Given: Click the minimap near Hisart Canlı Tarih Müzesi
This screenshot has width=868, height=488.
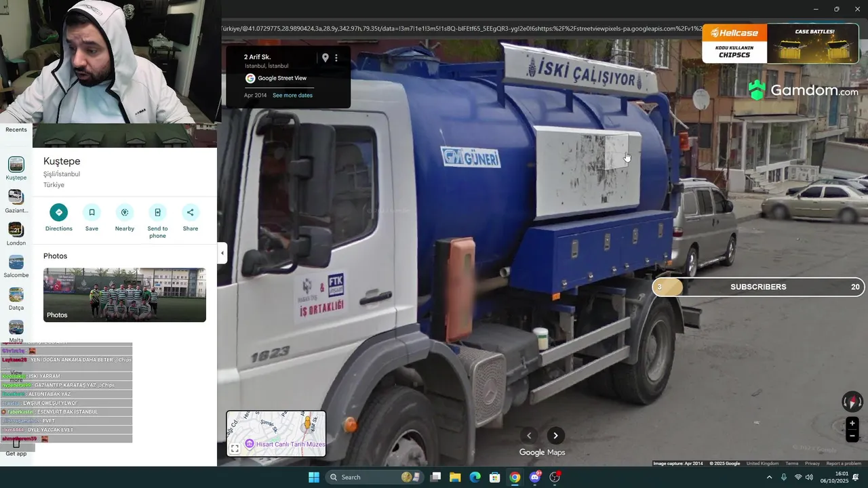Looking at the screenshot, I should point(276,434).
